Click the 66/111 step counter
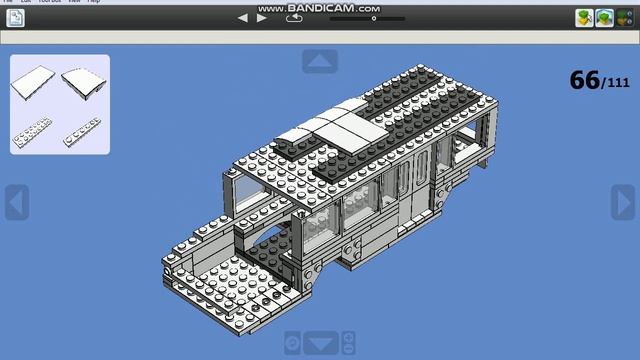 pyautogui.click(x=600, y=80)
